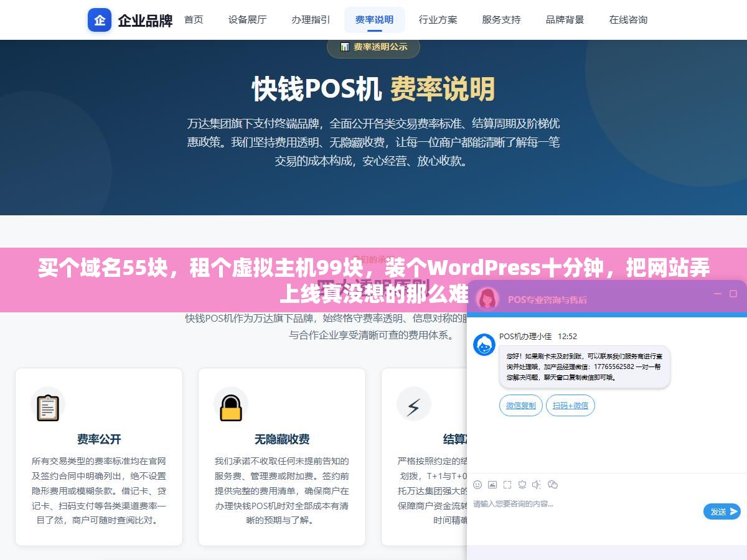Click the rating flower icon in chat

click(x=522, y=484)
